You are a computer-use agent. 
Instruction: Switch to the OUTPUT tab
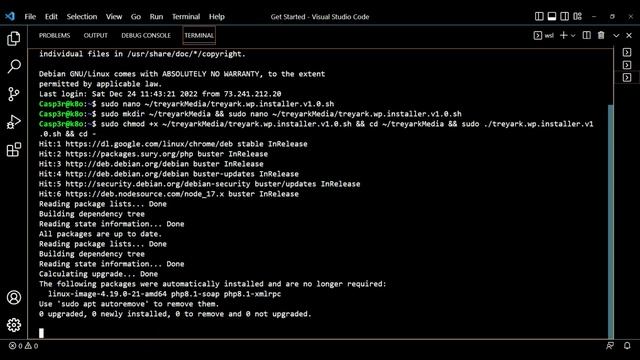coord(96,36)
